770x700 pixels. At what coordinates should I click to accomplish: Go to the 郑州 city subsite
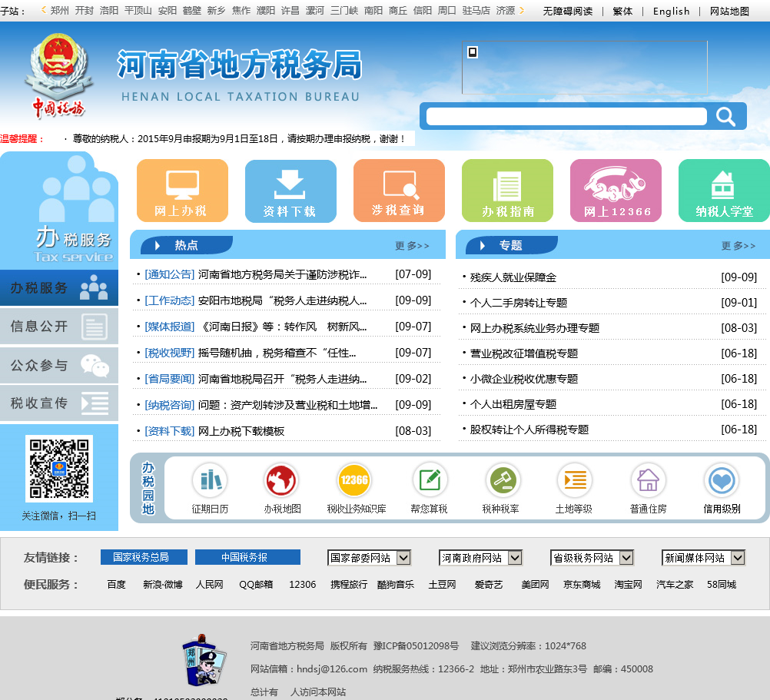59,10
